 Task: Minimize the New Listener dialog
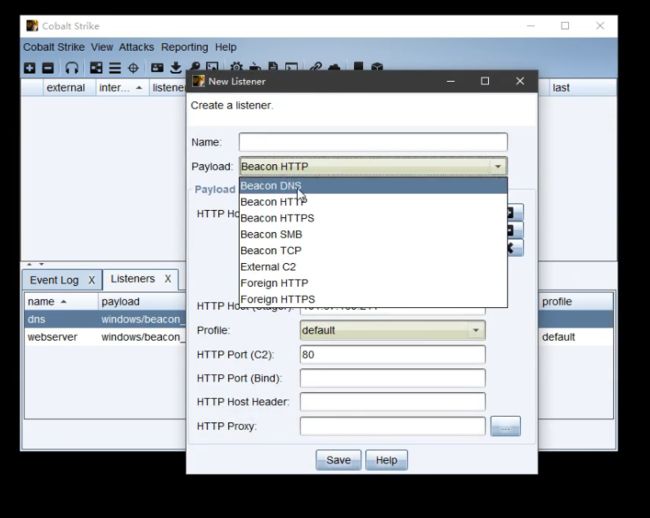[451, 82]
